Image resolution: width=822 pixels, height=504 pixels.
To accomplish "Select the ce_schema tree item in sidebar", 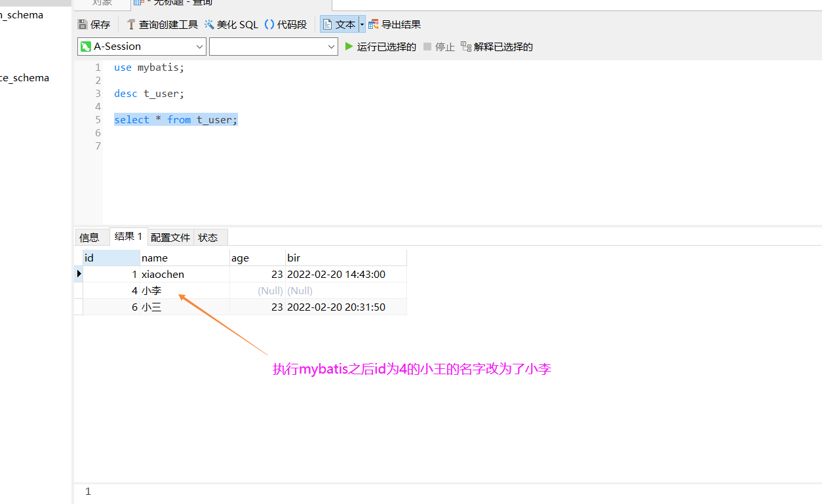I will point(24,77).
